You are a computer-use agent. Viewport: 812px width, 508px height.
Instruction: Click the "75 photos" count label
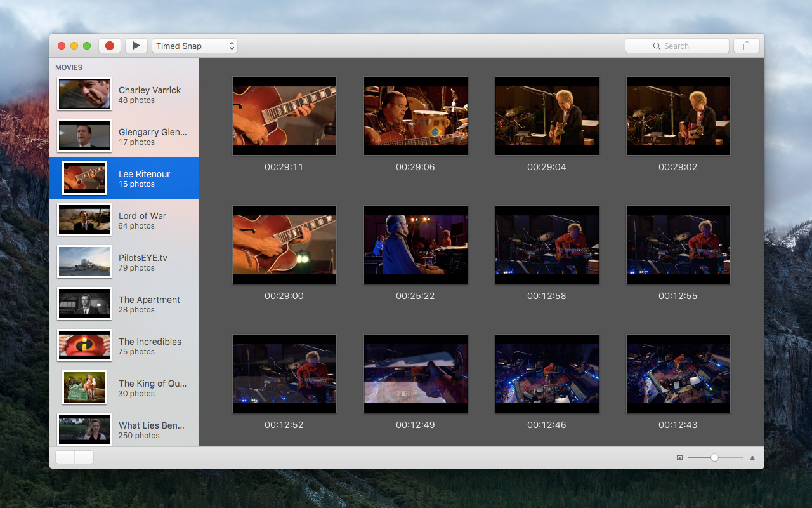click(136, 352)
